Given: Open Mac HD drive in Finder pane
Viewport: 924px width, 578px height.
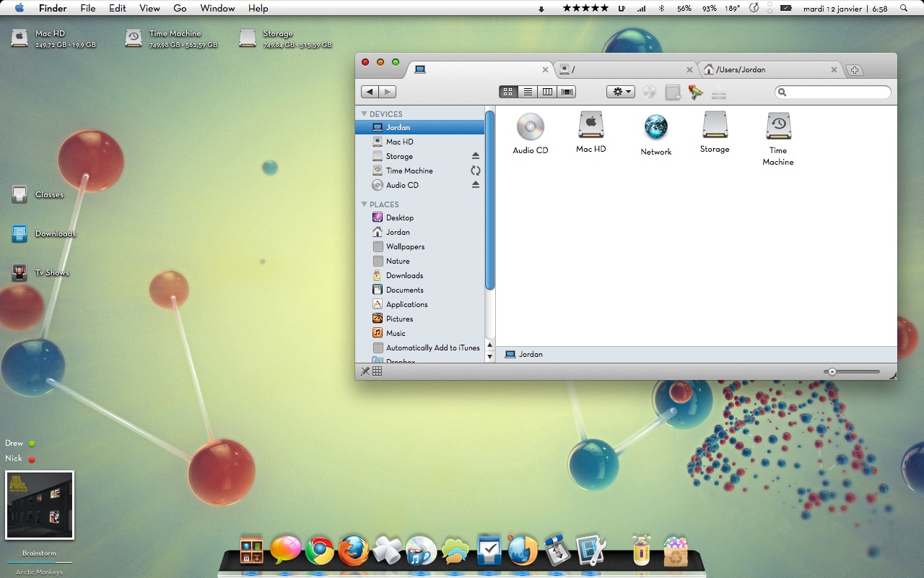Looking at the screenshot, I should (x=590, y=126).
